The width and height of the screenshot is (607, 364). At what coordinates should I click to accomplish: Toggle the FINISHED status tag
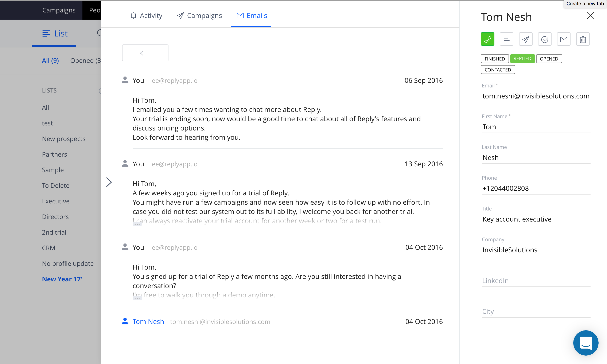coord(494,59)
